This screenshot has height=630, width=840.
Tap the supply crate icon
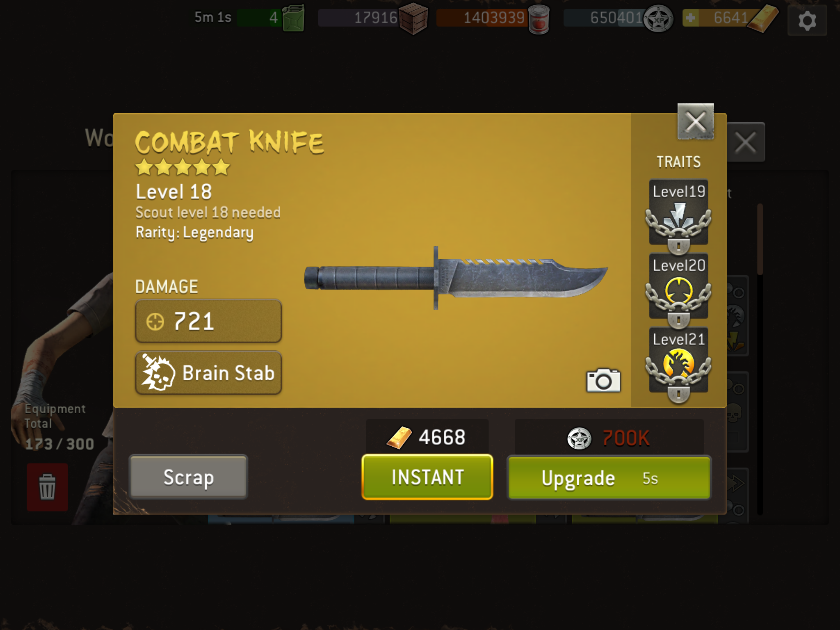click(x=413, y=18)
